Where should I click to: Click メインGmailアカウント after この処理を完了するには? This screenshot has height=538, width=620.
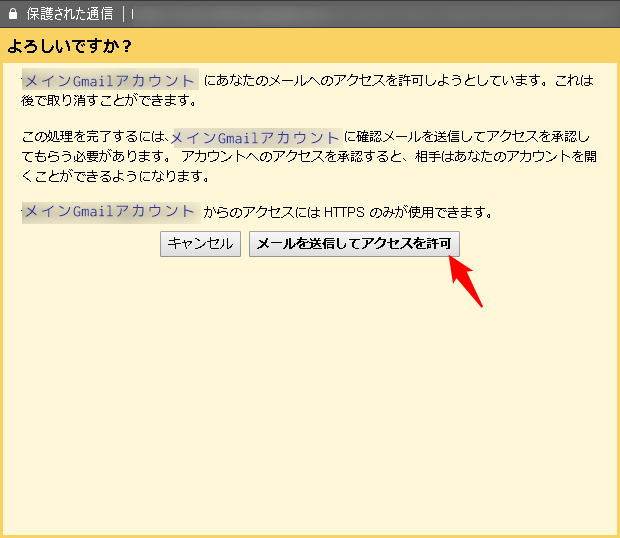[257, 138]
